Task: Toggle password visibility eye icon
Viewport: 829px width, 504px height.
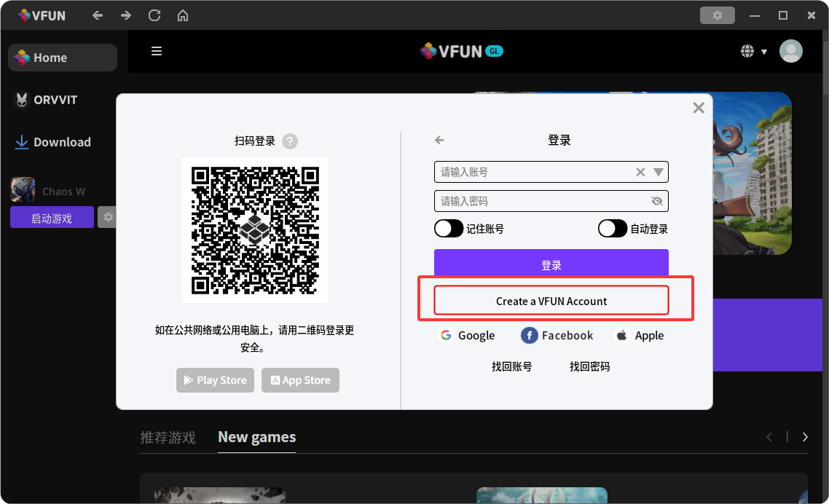Action: (657, 201)
